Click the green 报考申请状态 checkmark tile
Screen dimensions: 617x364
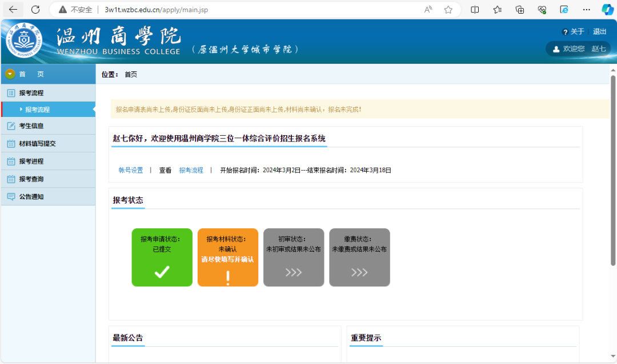[162, 257]
